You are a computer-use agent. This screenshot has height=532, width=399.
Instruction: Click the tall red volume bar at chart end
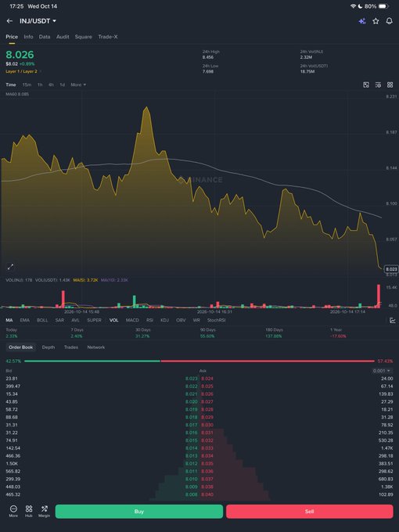[379, 297]
